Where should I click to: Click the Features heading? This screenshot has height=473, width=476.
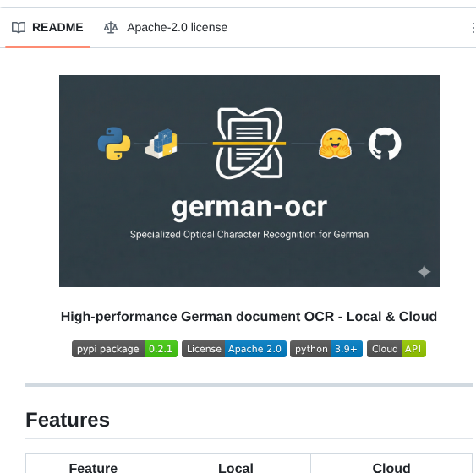tap(68, 420)
